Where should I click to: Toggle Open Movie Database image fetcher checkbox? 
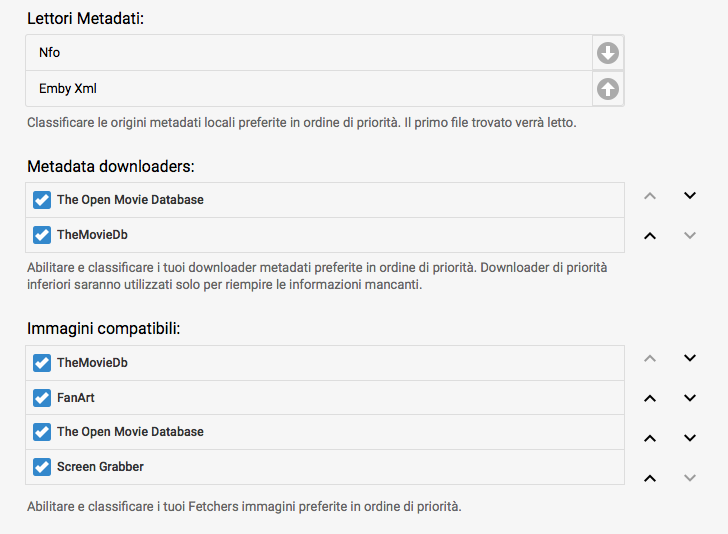pos(42,432)
